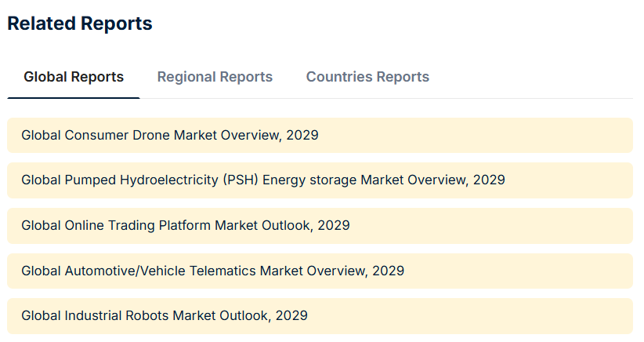Click the yellow row of Consumer Drone report
The height and width of the screenshot is (342, 644).
click(470, 135)
